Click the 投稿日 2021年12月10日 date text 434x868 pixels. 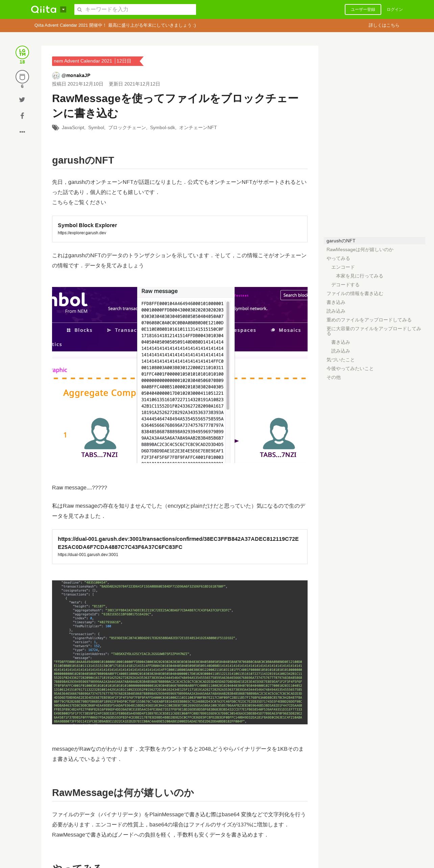click(x=77, y=84)
